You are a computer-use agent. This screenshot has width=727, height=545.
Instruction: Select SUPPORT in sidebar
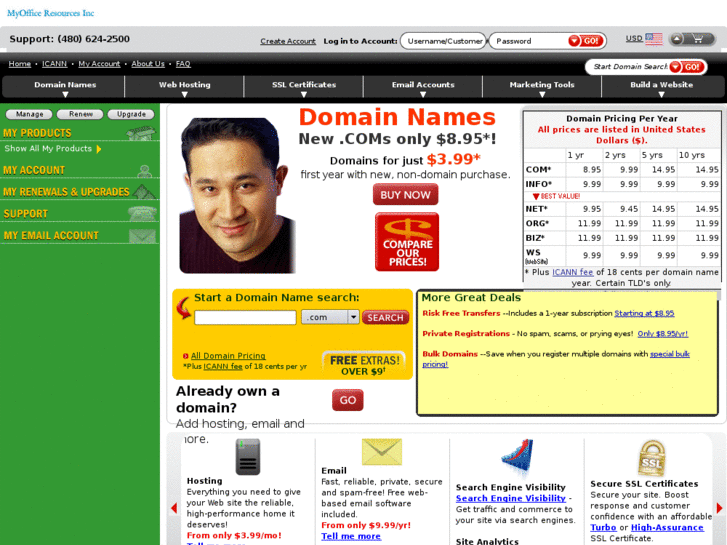(26, 214)
